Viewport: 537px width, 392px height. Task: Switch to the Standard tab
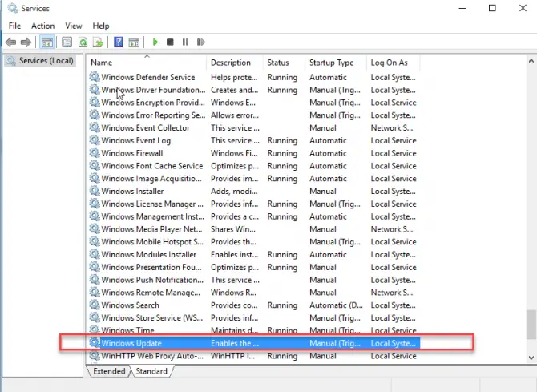(151, 371)
